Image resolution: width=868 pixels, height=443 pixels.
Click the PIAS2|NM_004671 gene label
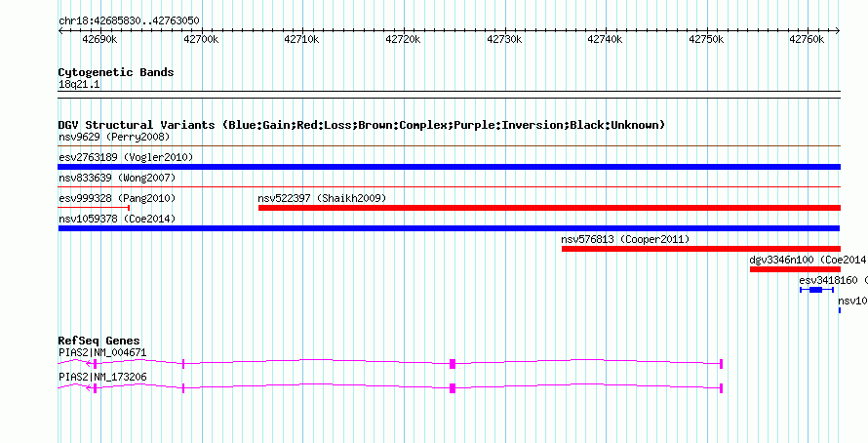(102, 352)
